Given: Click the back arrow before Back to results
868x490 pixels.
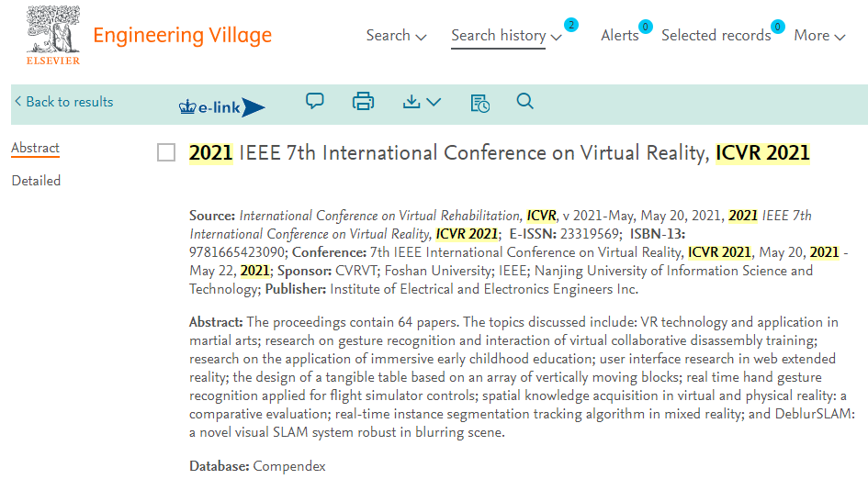Looking at the screenshot, I should point(18,101).
